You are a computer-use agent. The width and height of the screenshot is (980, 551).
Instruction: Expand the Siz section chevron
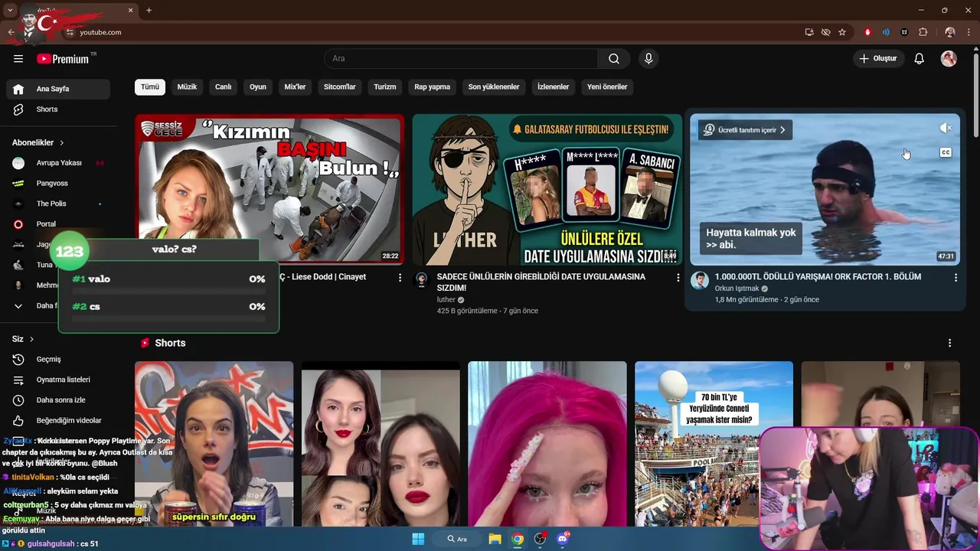click(31, 339)
